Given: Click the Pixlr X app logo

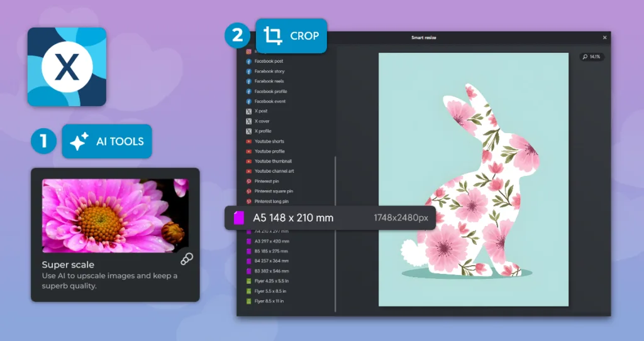Looking at the screenshot, I should click(67, 67).
